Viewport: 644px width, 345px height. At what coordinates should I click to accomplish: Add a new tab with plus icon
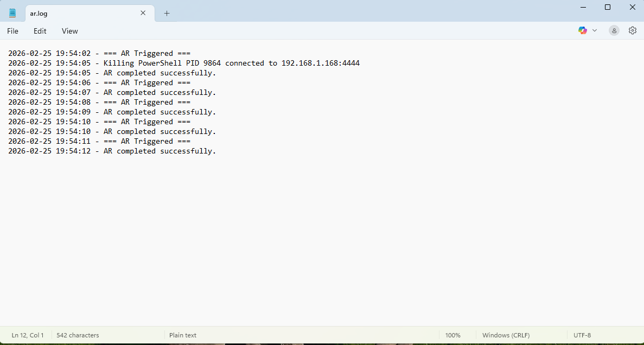167,14
